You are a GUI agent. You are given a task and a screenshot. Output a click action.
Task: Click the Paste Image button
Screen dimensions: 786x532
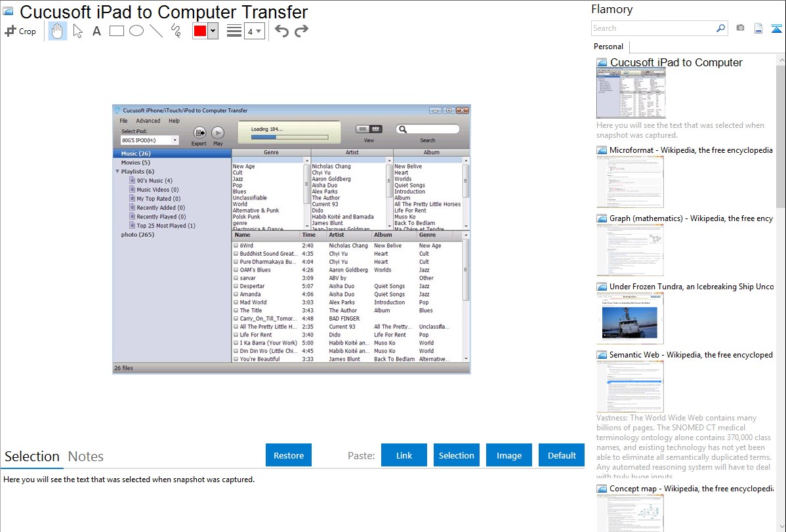(x=509, y=455)
